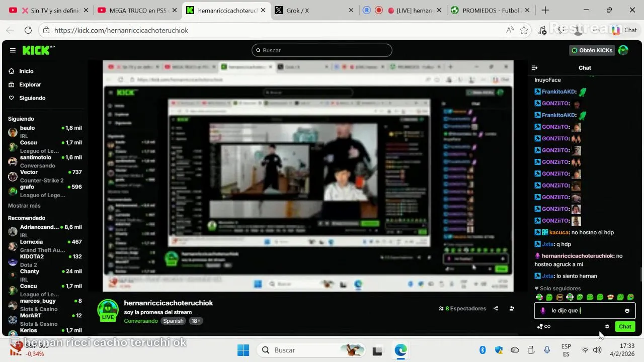644x362 pixels.
Task: Open MorART recommended channel
Action: pyautogui.click(x=45, y=319)
